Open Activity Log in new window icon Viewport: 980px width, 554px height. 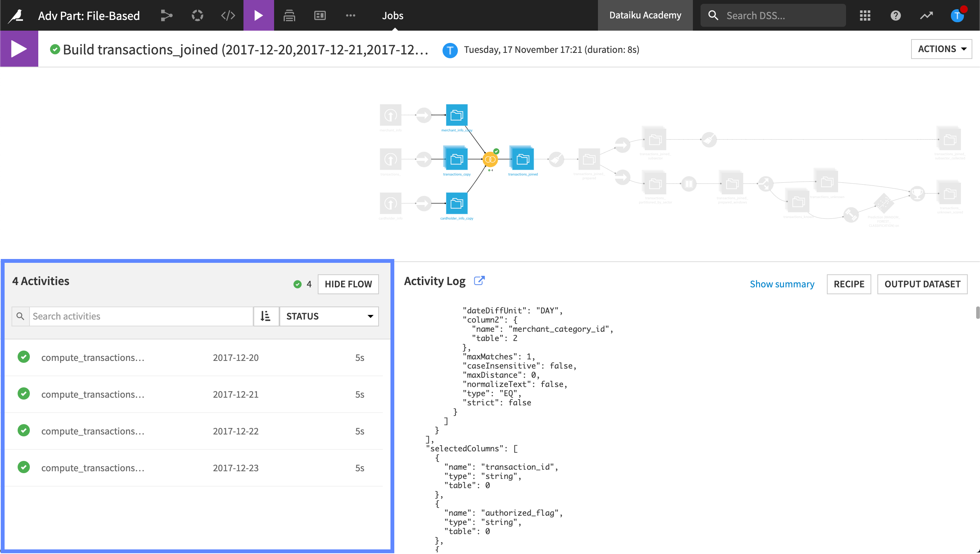tap(479, 281)
